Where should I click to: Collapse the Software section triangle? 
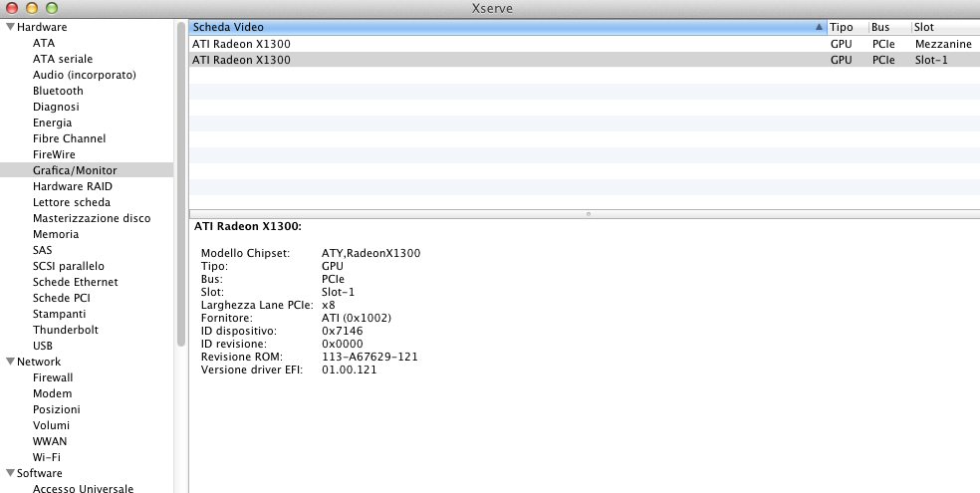click(10, 473)
